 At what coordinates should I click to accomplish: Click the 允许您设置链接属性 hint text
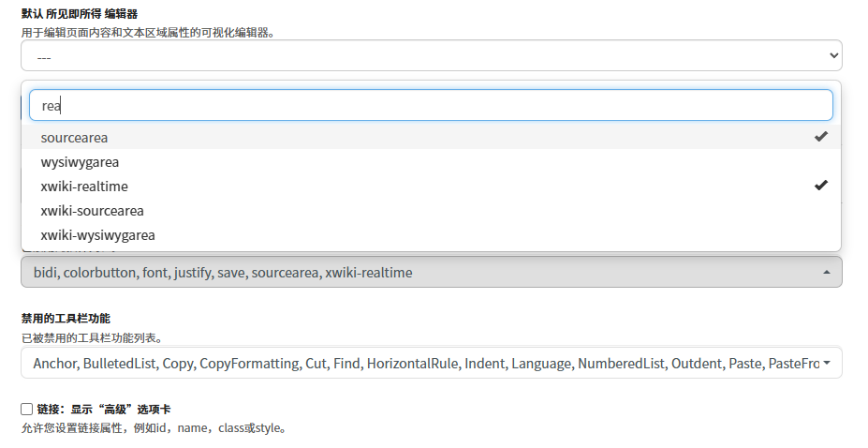153,428
